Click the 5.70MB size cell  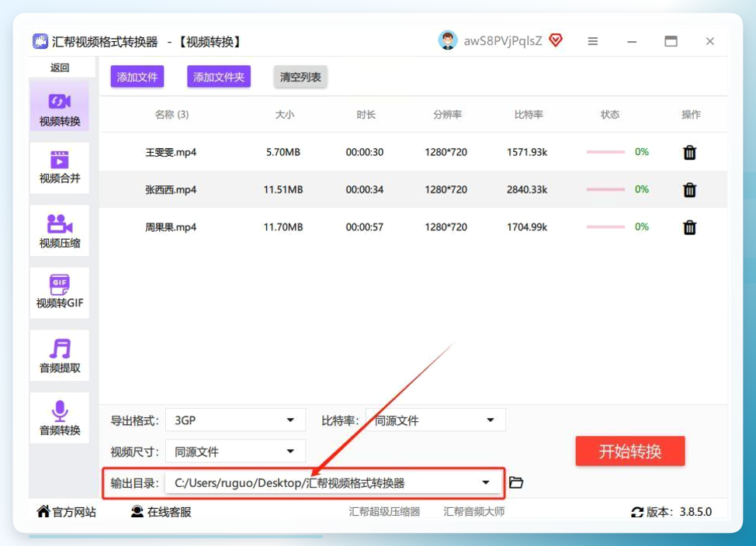283,152
